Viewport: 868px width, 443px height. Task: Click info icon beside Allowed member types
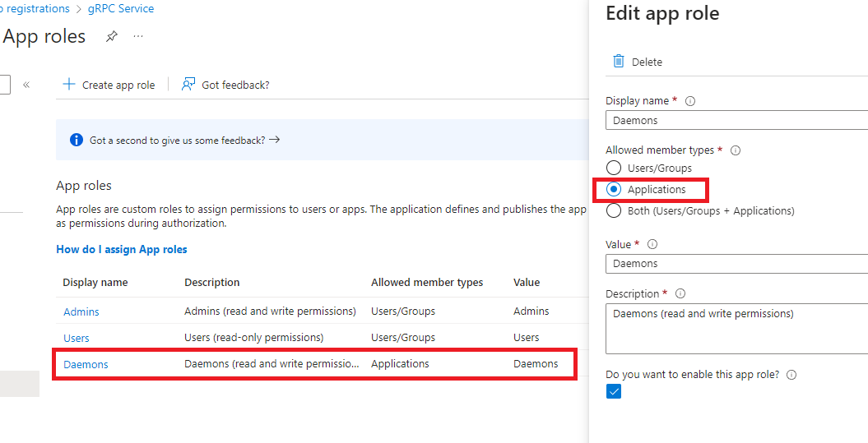tap(736, 150)
